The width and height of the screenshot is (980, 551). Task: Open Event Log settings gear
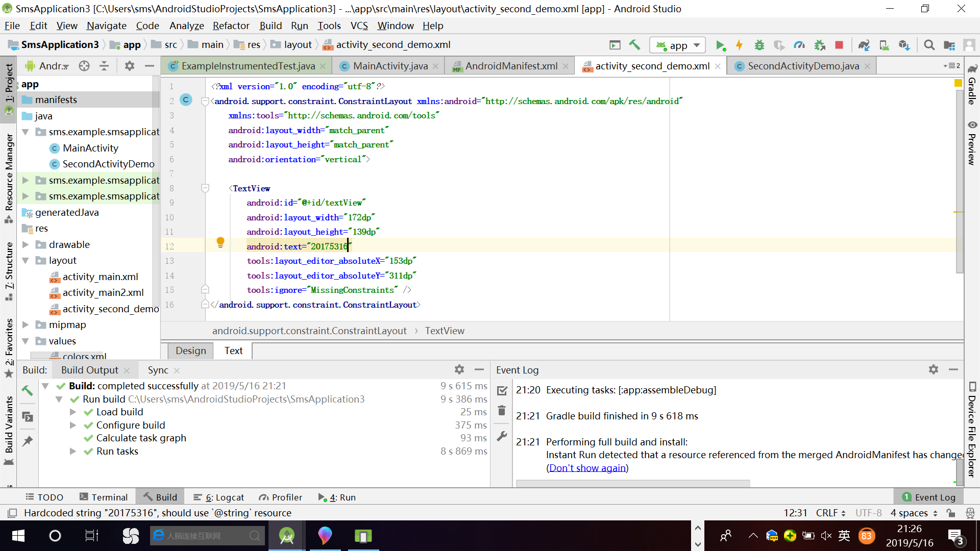934,369
